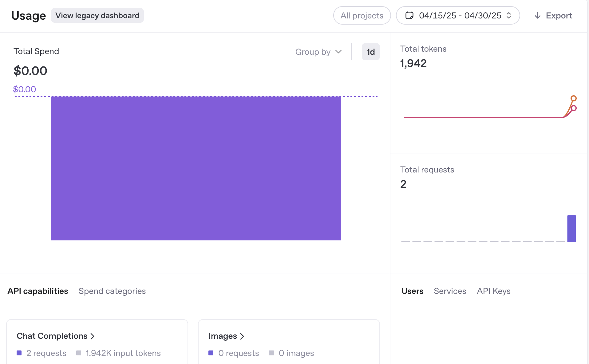Click the chevron next to Images

click(x=242, y=336)
